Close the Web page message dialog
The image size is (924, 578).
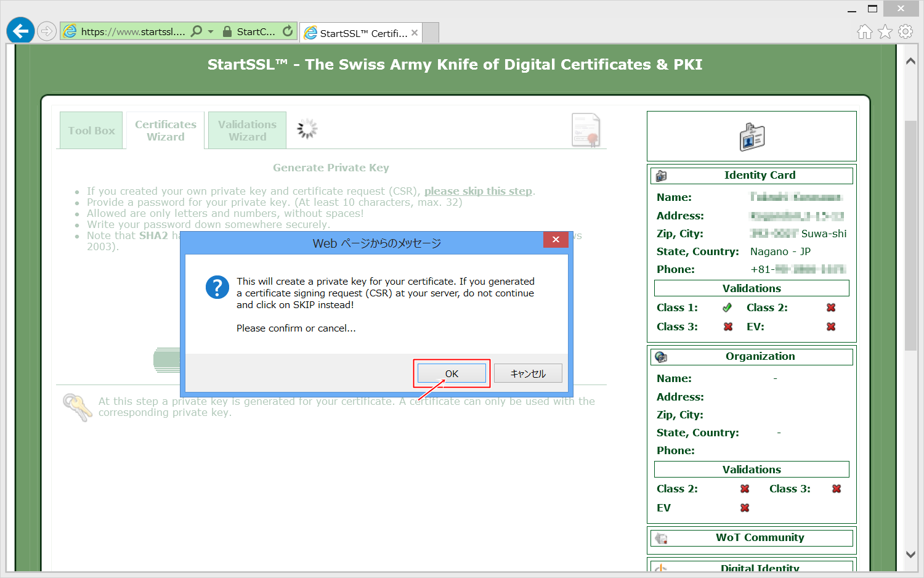point(556,240)
